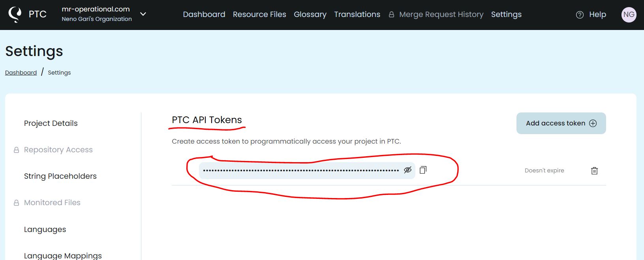Select Settings in the top navigation

tap(506, 15)
